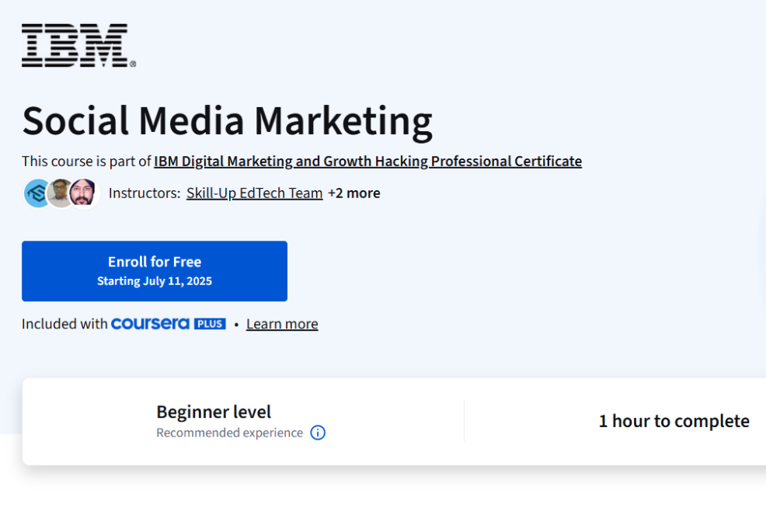766x532 pixels.
Task: Click the 1 hour to complete label
Action: pos(674,420)
